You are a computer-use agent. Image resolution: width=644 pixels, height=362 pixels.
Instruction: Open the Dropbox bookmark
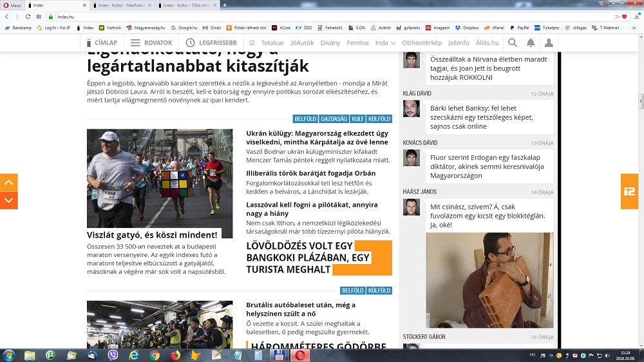pyautogui.click(x=466, y=28)
